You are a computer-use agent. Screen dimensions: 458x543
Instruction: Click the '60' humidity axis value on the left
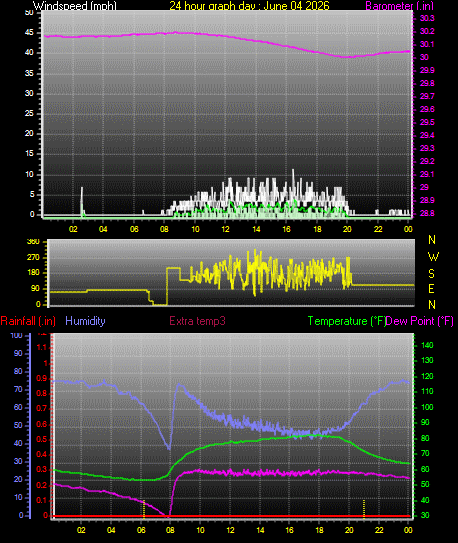[x=18, y=407]
